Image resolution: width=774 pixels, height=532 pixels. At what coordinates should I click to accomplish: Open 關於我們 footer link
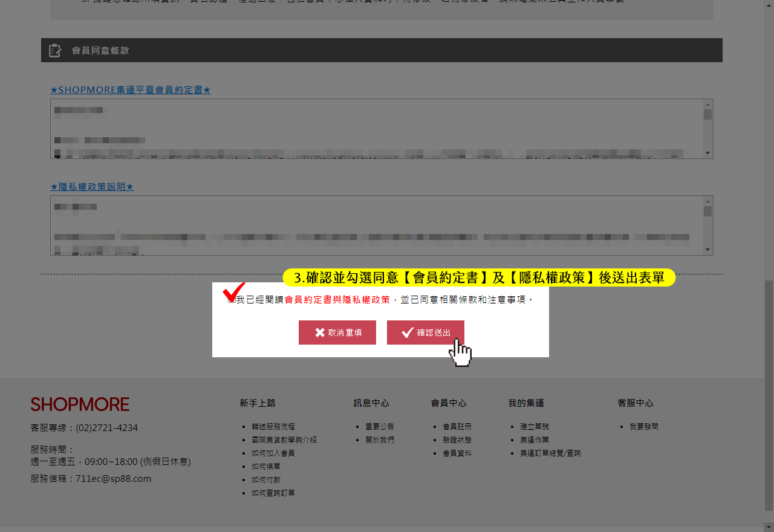(x=380, y=440)
